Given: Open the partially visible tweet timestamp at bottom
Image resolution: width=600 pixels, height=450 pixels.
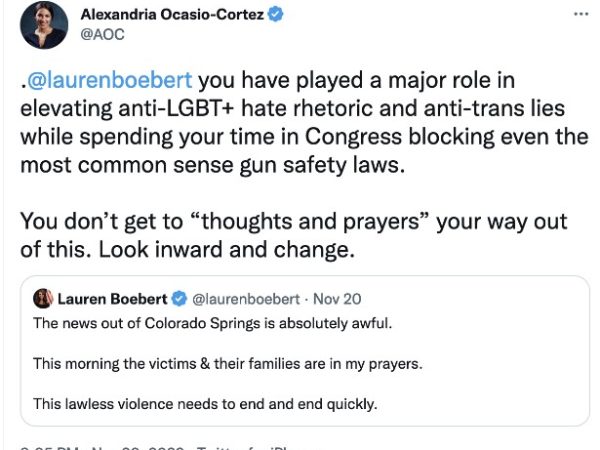Looking at the screenshot, I should 101,448.
